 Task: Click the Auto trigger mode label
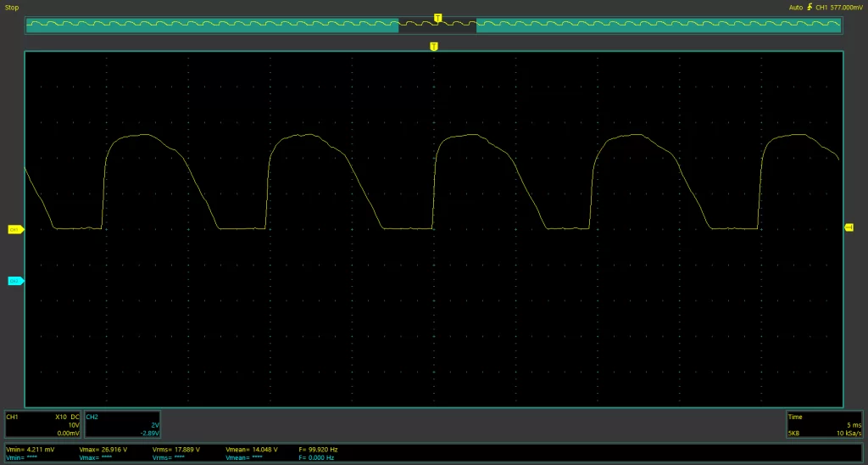pos(796,8)
